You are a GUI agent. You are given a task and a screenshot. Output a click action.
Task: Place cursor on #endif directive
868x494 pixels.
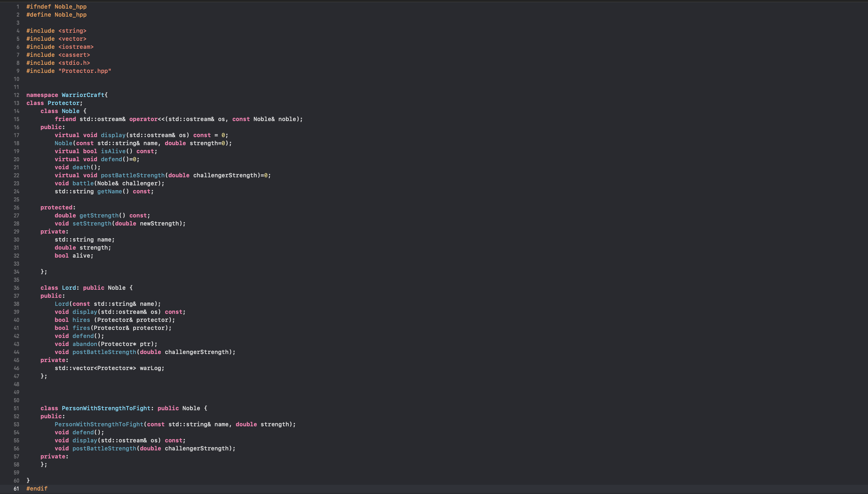37,489
